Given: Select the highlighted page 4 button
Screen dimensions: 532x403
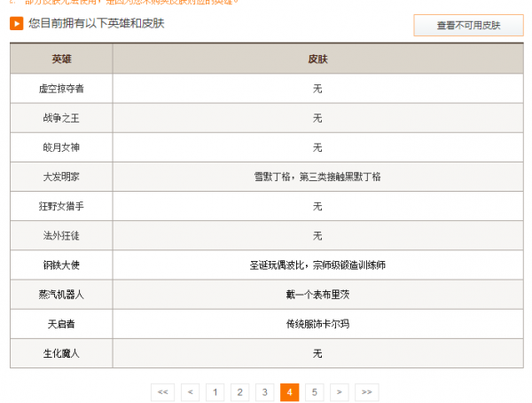Looking at the screenshot, I should (289, 392).
